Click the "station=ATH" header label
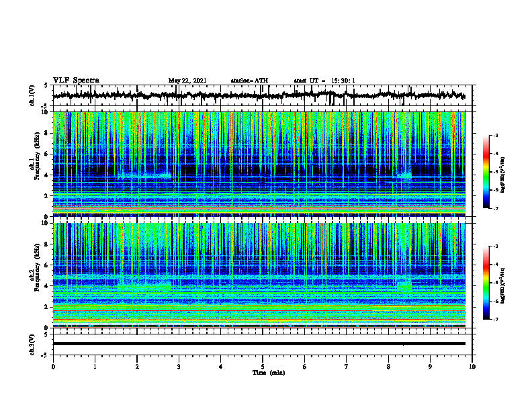The height and width of the screenshot is (411, 532). (x=249, y=81)
